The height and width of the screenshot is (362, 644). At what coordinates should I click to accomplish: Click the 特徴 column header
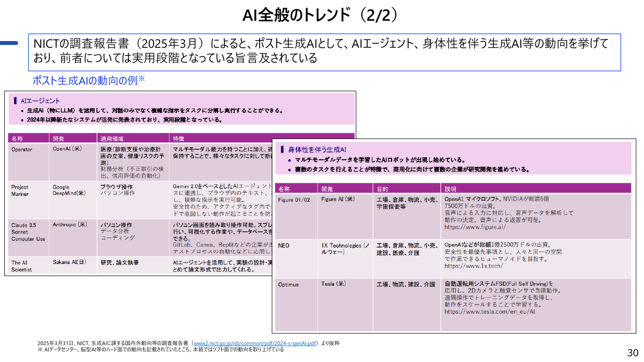pyautogui.click(x=179, y=139)
